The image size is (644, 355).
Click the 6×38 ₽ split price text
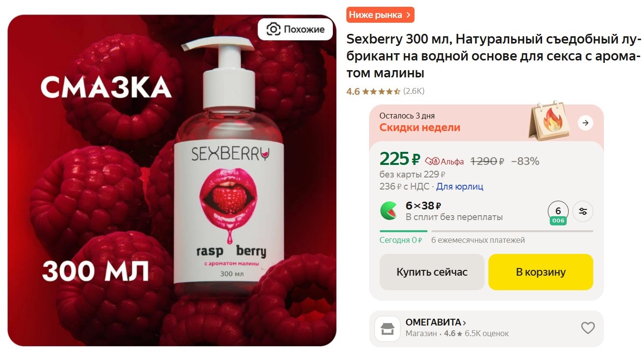coord(424,206)
